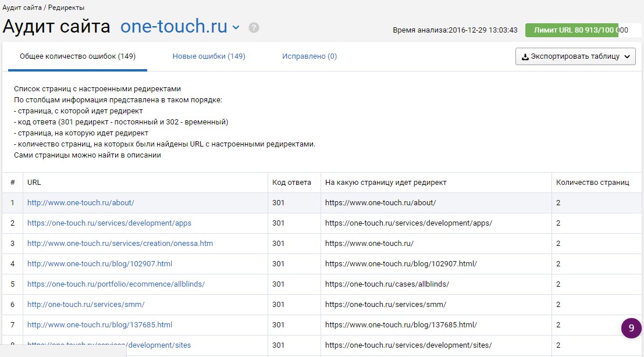
Task: Open the Экспортировать таблицу dropdown arrow
Action: [x=627, y=56]
